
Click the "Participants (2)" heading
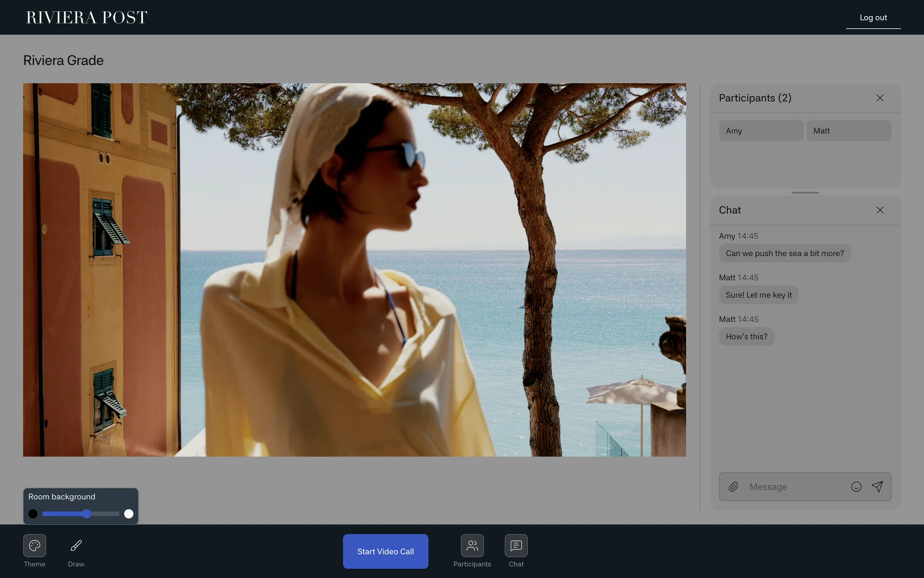coord(755,98)
